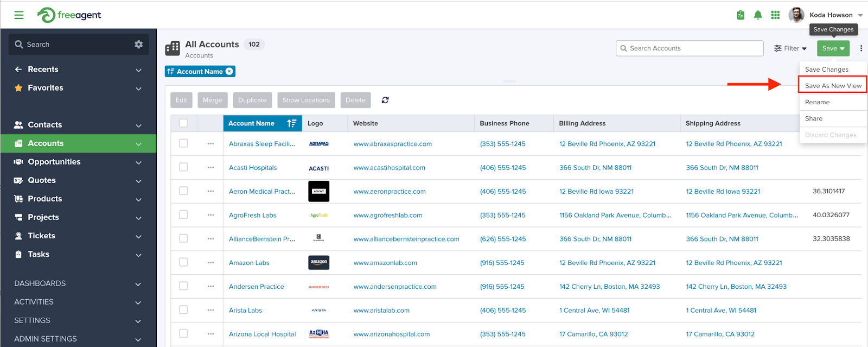Click the Delete button
Image resolution: width=868 pixels, height=347 pixels.
(355, 100)
